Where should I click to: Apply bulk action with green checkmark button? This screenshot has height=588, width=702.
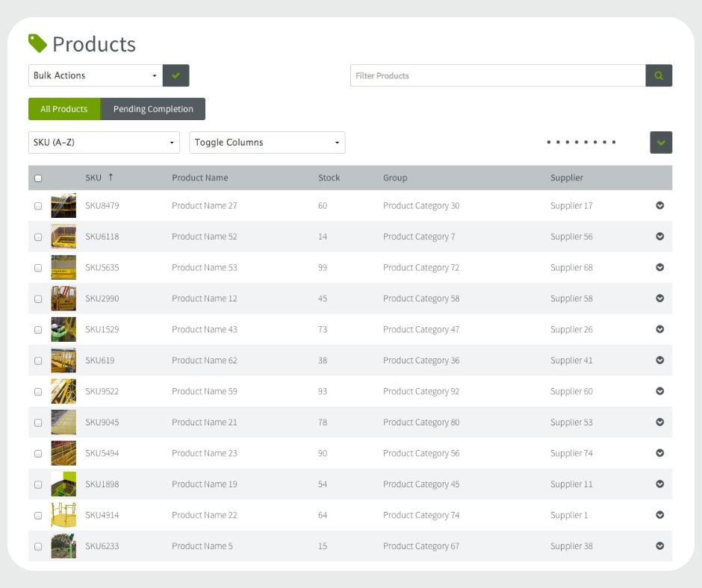pos(176,75)
